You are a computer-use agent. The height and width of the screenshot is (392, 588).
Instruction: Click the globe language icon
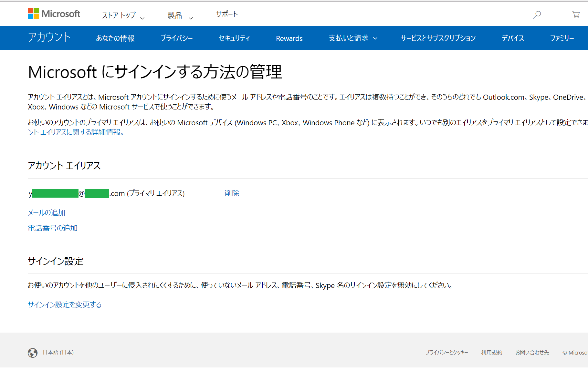[x=33, y=353]
